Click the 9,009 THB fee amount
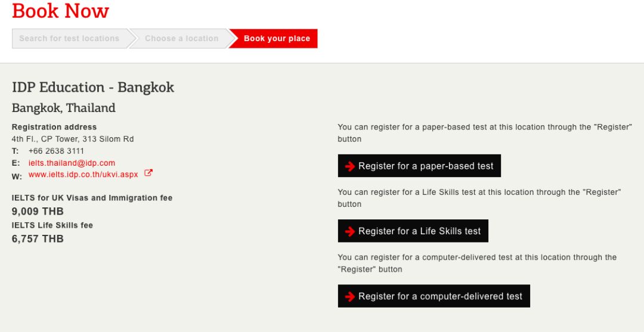The image size is (644, 332). pyautogui.click(x=38, y=212)
